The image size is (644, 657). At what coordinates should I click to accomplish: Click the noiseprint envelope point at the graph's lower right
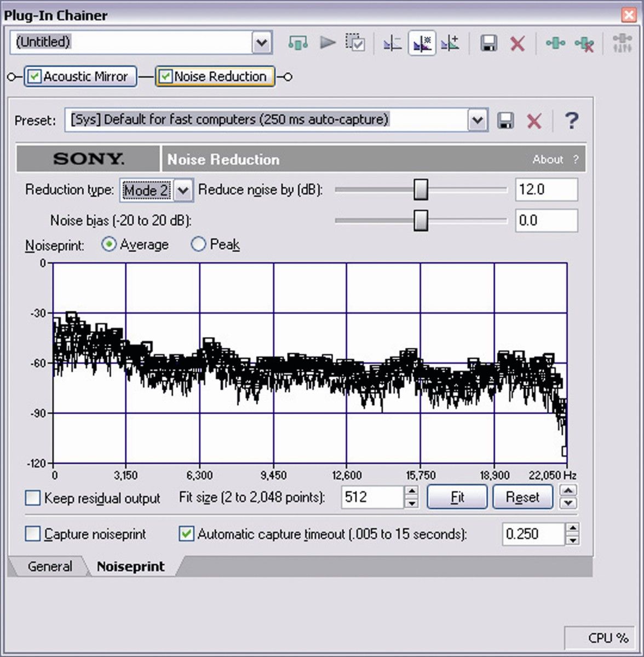coord(565,451)
